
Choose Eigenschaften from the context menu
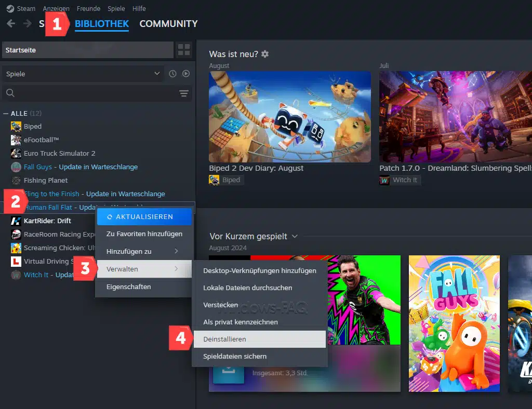[128, 287]
